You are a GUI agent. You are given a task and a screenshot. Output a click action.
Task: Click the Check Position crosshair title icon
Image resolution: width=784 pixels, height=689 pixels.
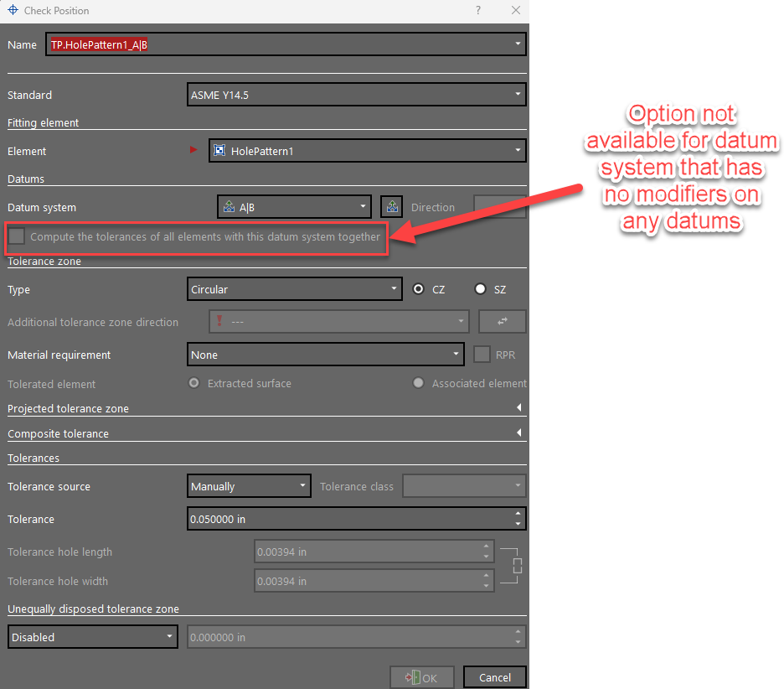[x=13, y=10]
